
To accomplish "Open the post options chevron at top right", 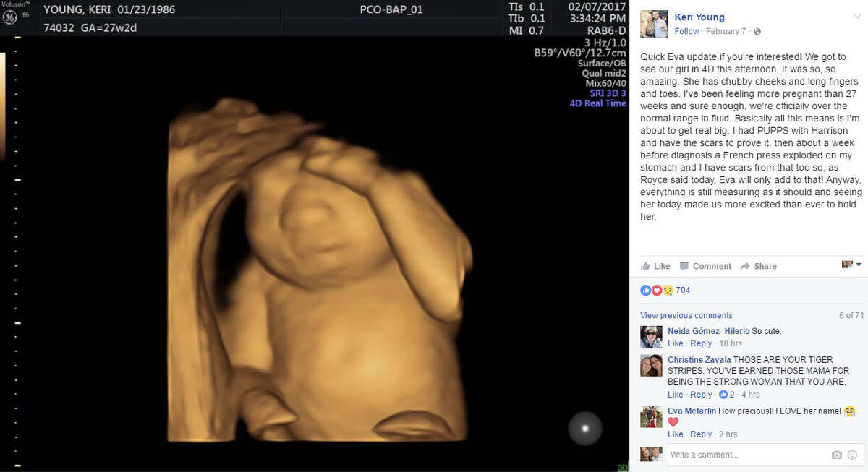I will click(x=858, y=17).
